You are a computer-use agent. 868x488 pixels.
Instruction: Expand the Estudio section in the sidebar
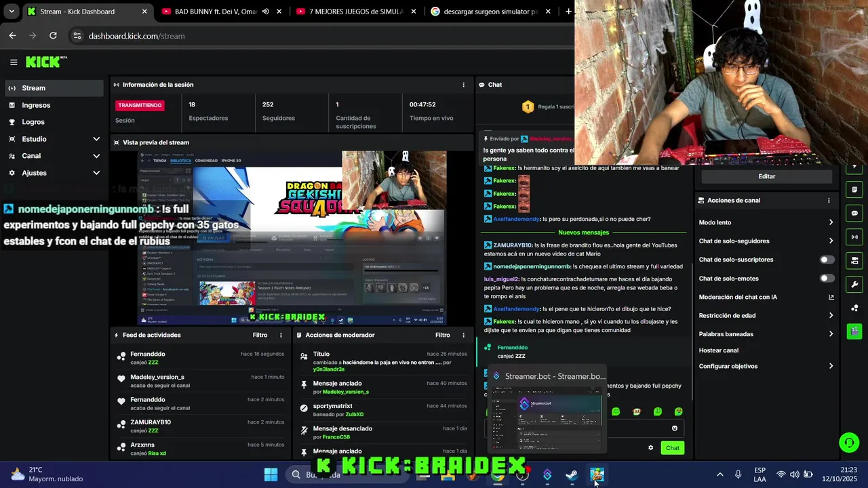tap(54, 139)
